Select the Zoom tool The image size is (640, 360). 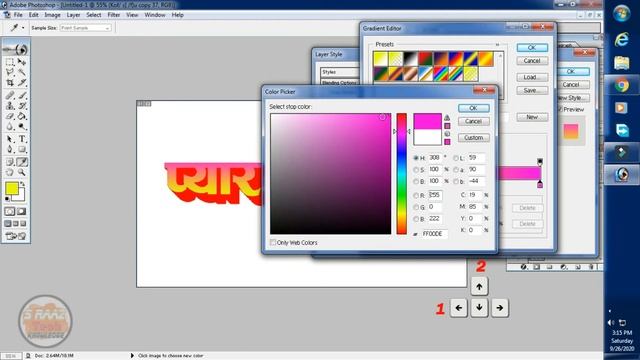tap(22, 173)
